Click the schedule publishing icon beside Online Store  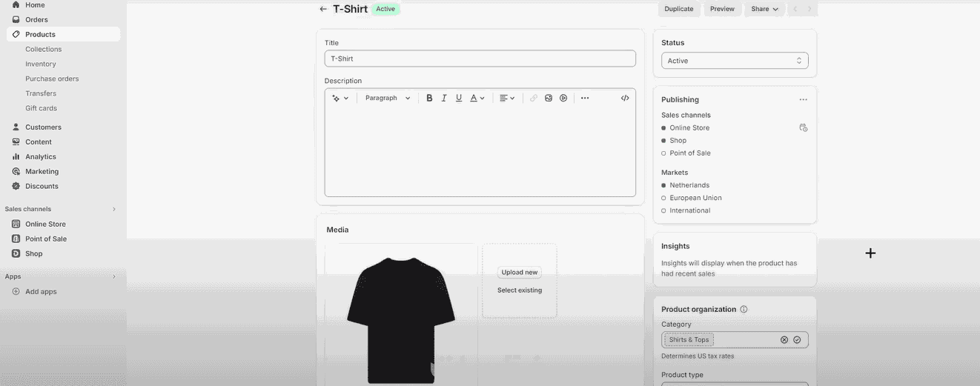[x=803, y=127]
